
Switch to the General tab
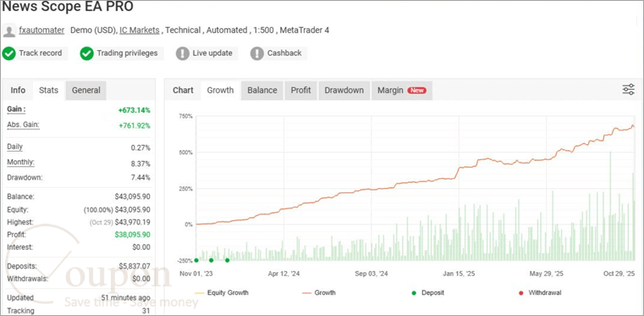(85, 90)
